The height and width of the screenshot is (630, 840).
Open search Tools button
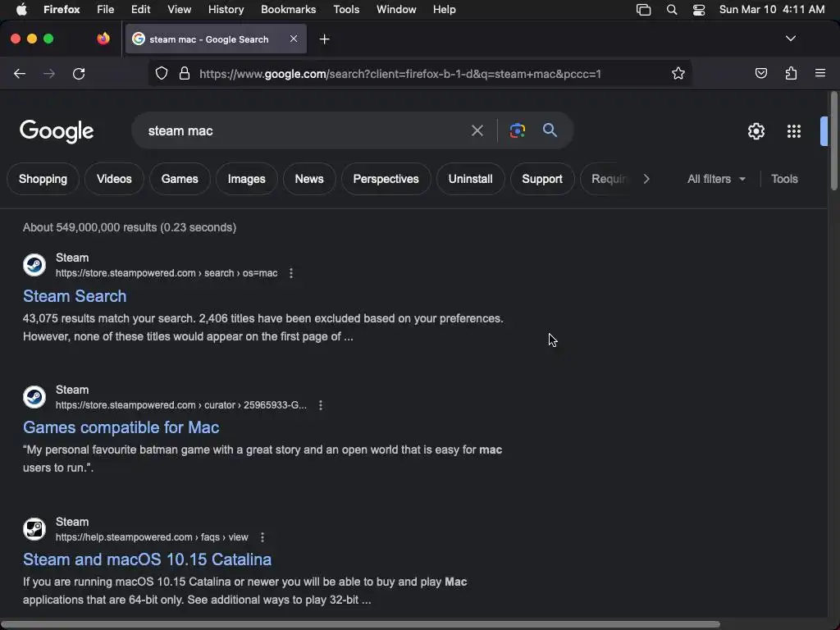[784, 179]
